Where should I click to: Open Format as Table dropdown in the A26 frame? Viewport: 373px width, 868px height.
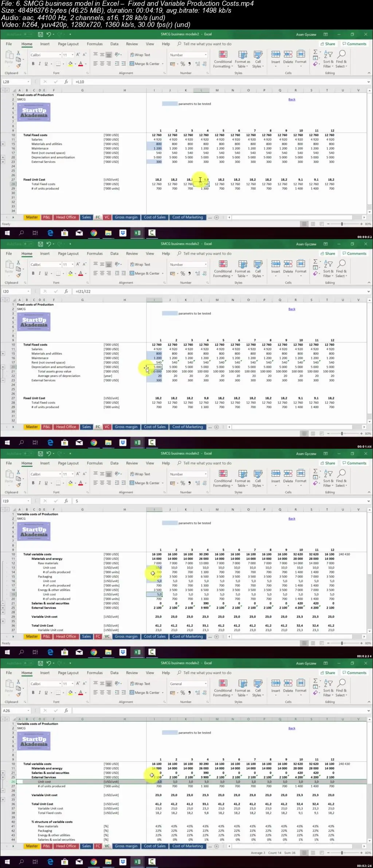click(242, 688)
